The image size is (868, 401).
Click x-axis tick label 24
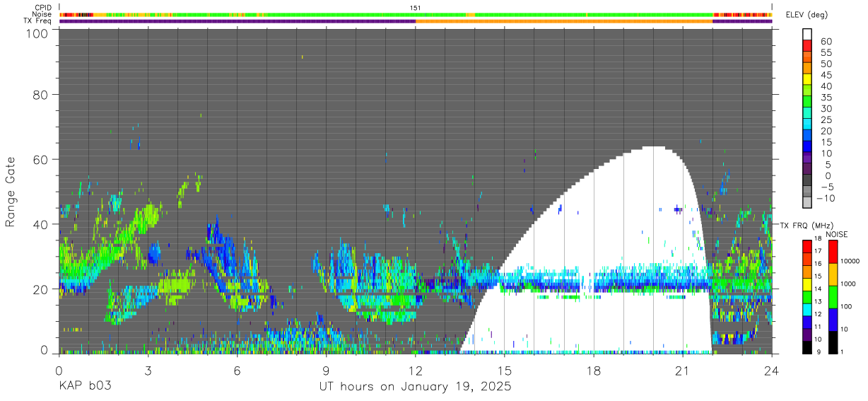point(771,369)
